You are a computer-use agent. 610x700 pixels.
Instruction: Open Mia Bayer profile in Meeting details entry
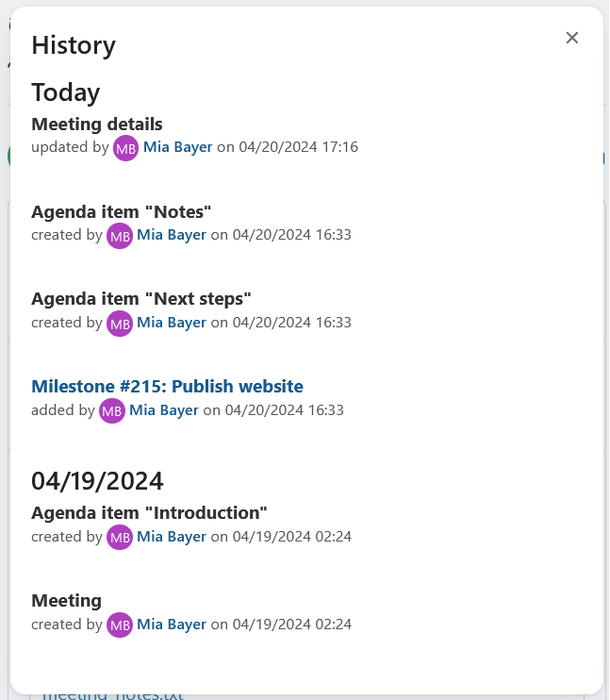coord(178,147)
